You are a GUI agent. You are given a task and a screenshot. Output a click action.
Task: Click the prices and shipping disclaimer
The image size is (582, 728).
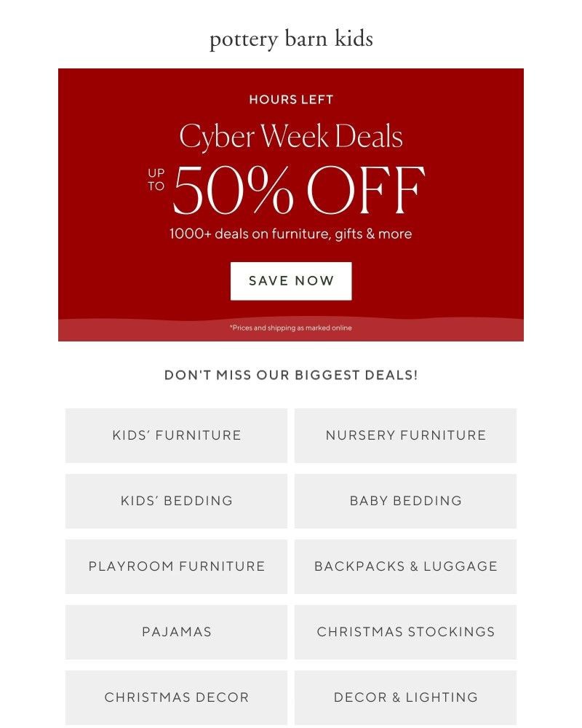pyautogui.click(x=290, y=328)
